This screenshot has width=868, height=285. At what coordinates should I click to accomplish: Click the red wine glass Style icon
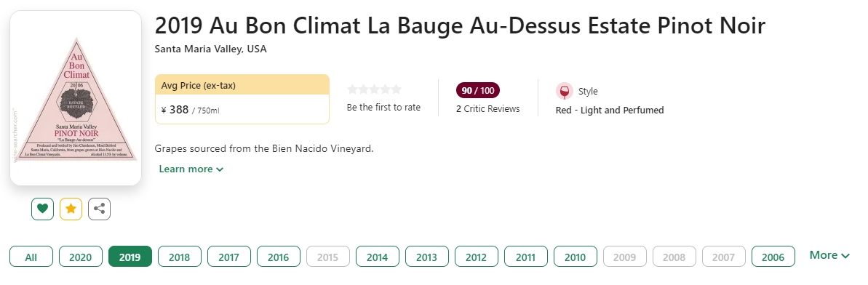(x=564, y=92)
